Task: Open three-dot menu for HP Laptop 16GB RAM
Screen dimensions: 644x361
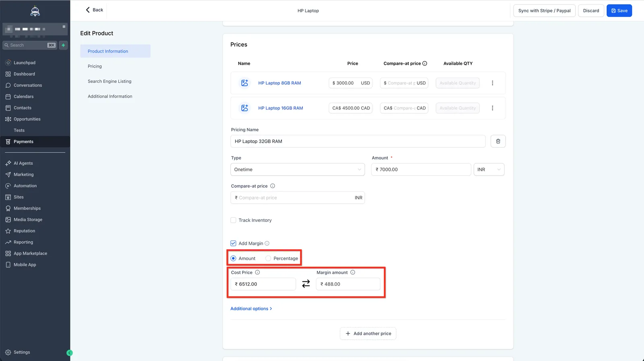Action: 492,108
